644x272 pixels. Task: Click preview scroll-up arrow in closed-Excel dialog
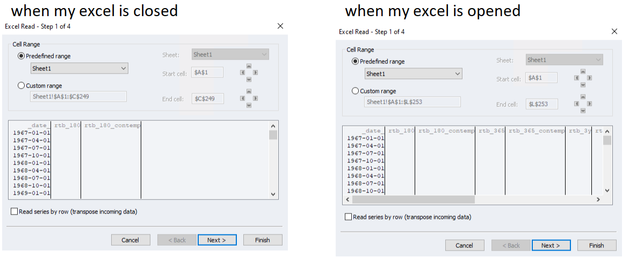[273, 126]
